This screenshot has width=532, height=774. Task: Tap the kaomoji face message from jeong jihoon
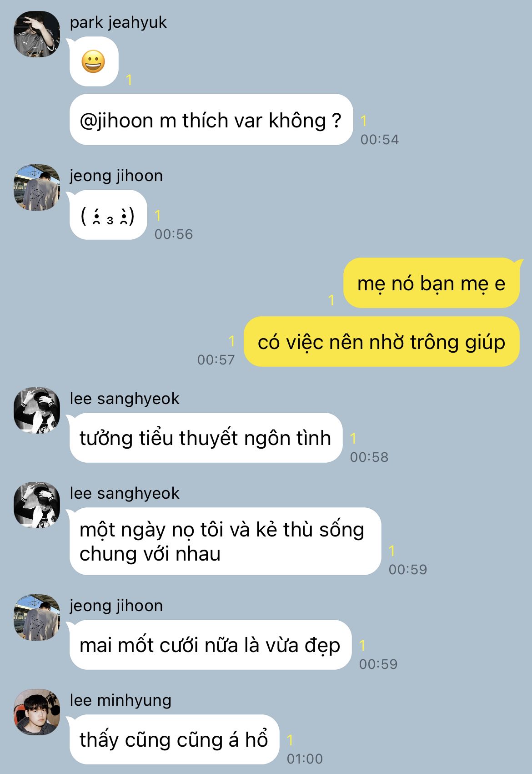coord(108,215)
